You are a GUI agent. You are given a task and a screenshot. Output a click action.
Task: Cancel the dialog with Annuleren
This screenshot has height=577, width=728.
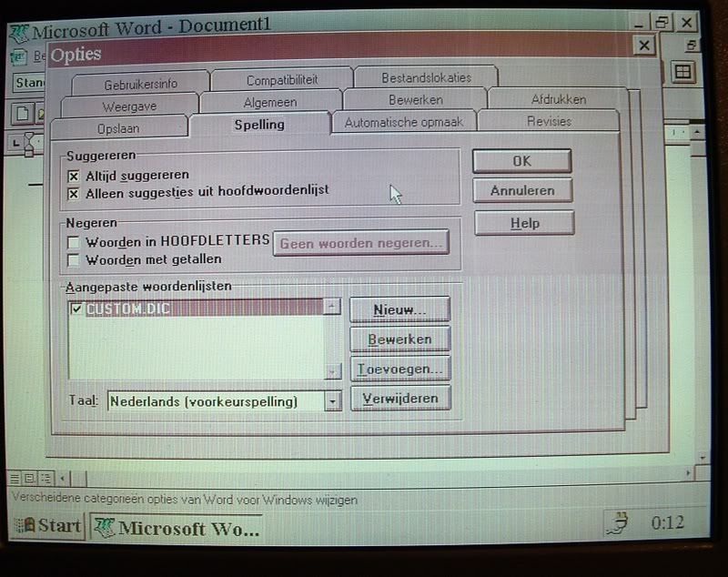(522, 190)
